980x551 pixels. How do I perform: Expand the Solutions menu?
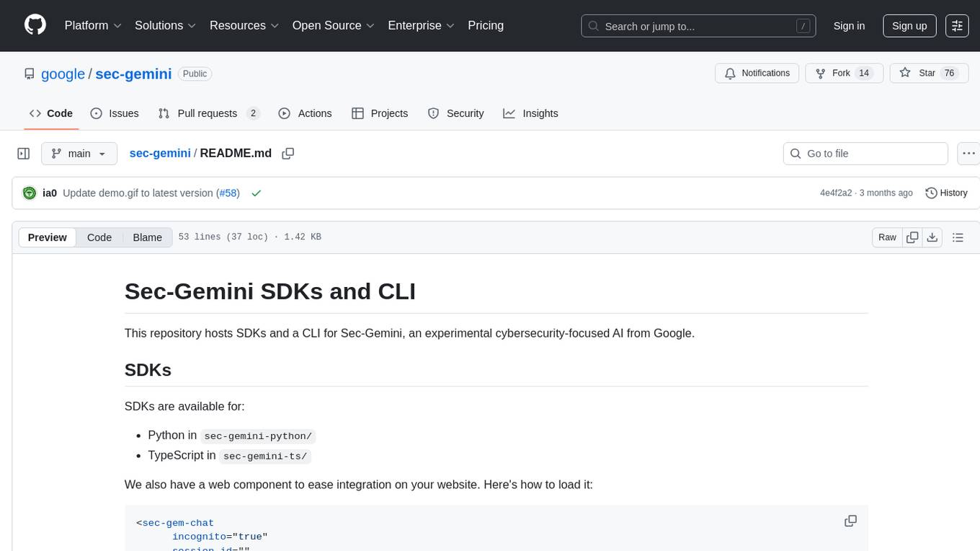pos(166,25)
